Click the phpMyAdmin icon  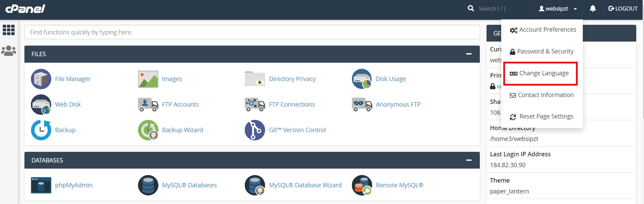point(41,185)
